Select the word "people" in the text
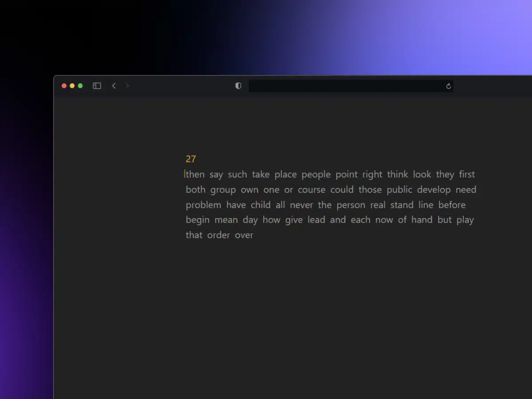The image size is (532, 399). 316,175
